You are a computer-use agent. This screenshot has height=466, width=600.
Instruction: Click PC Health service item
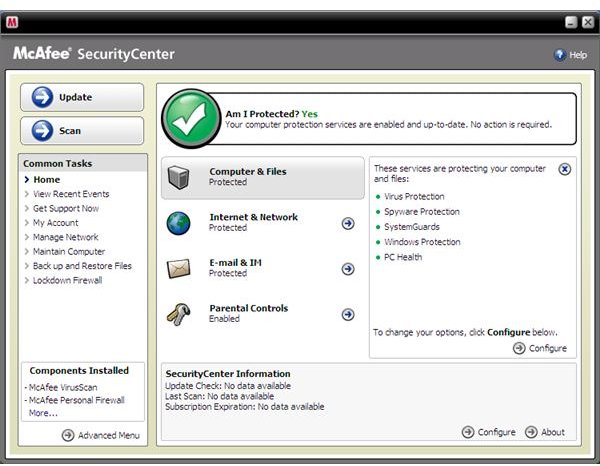pos(403,257)
